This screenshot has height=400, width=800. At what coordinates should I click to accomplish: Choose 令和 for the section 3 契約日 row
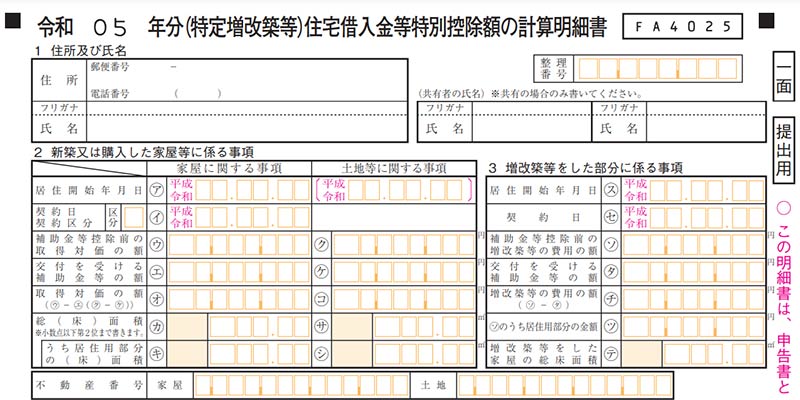[x=635, y=223]
